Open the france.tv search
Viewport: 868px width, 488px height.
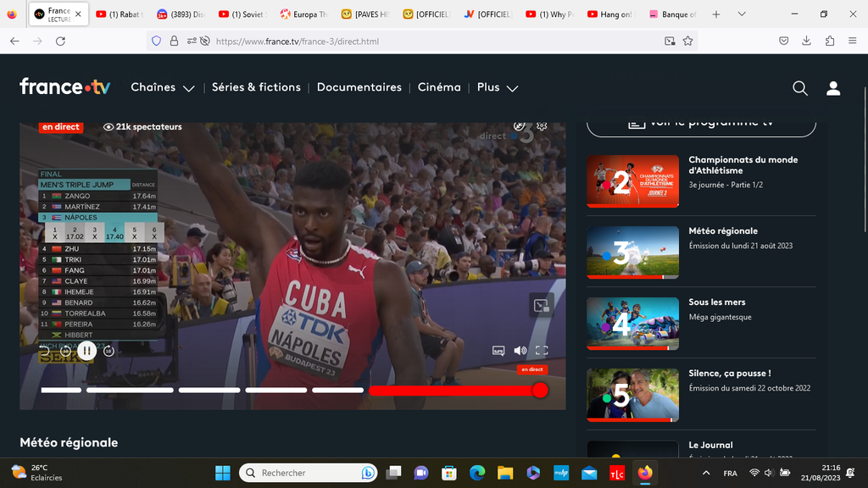tap(800, 88)
